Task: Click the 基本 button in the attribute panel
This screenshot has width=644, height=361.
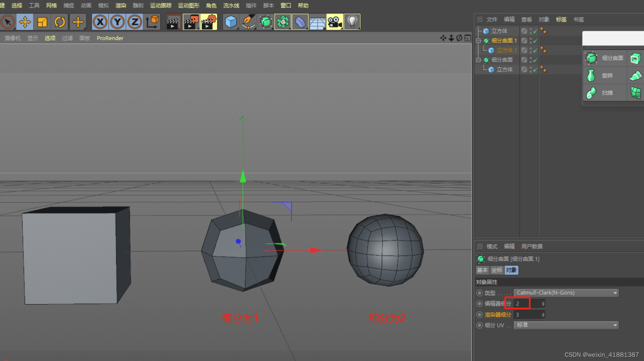Action: (x=482, y=270)
